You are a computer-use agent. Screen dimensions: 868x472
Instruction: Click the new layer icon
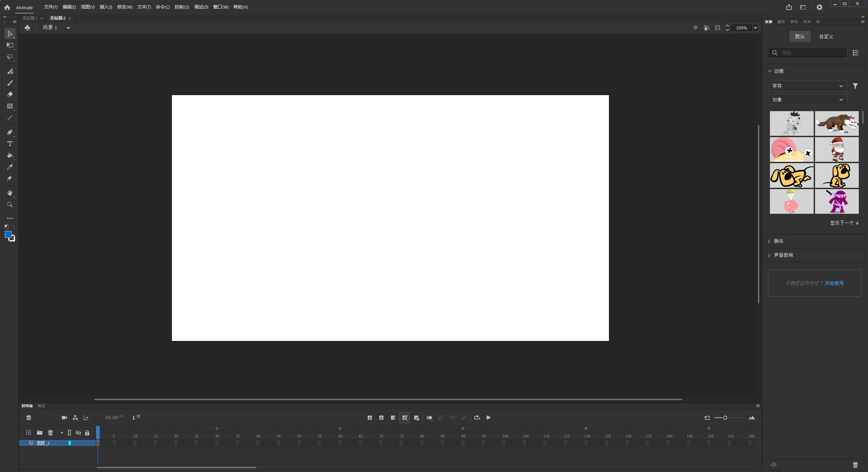pos(29,433)
